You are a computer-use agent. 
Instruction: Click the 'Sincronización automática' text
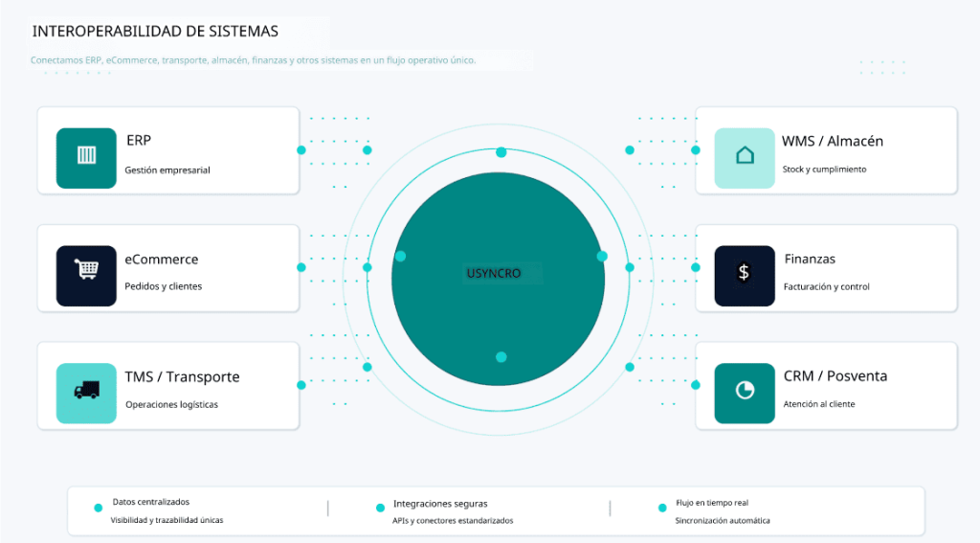723,520
